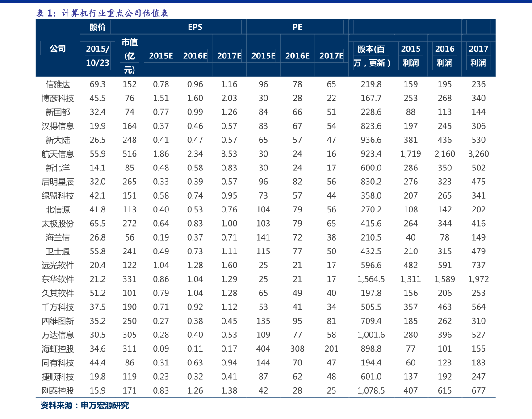Viewport: 532px width, 419px height.
Task: Click the 刚泰控股 label in last row
Action: [58, 390]
